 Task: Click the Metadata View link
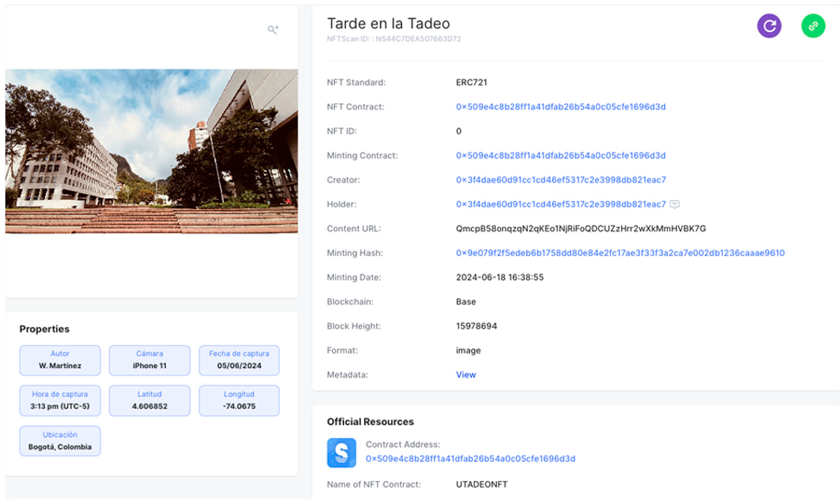point(466,375)
